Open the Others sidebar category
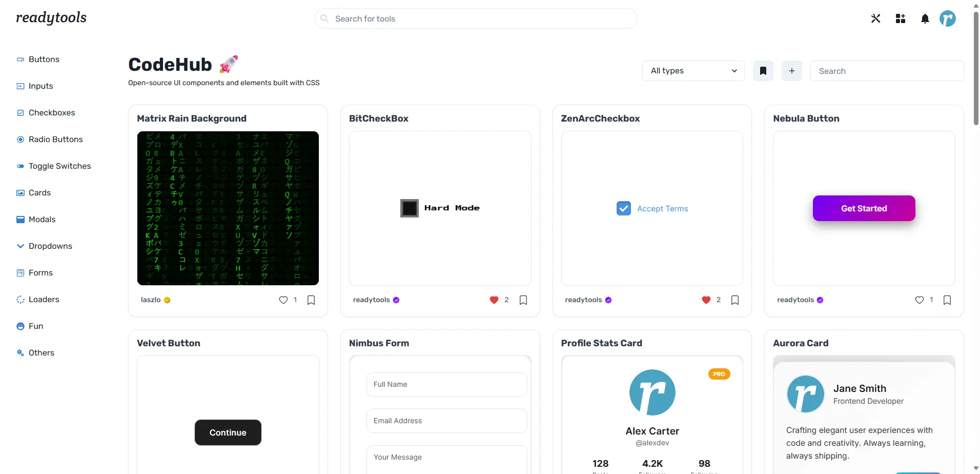Screen dimensions: 980x474 (x=41, y=352)
